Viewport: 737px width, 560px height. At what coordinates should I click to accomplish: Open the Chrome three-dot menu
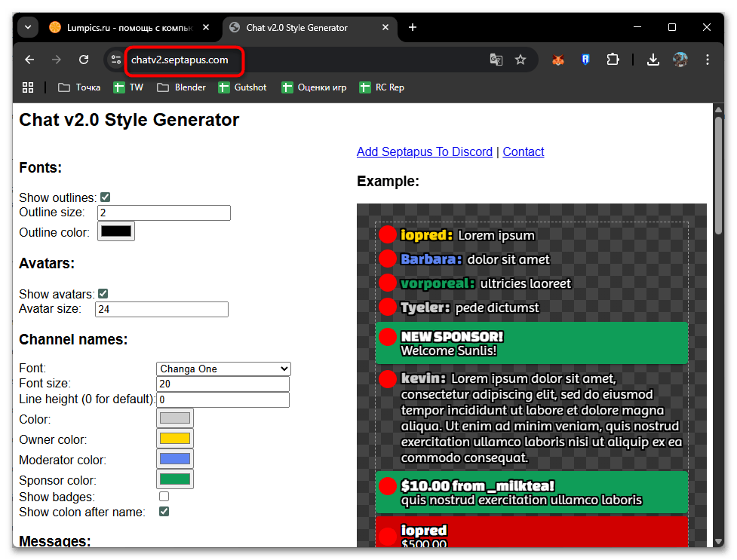pos(707,60)
